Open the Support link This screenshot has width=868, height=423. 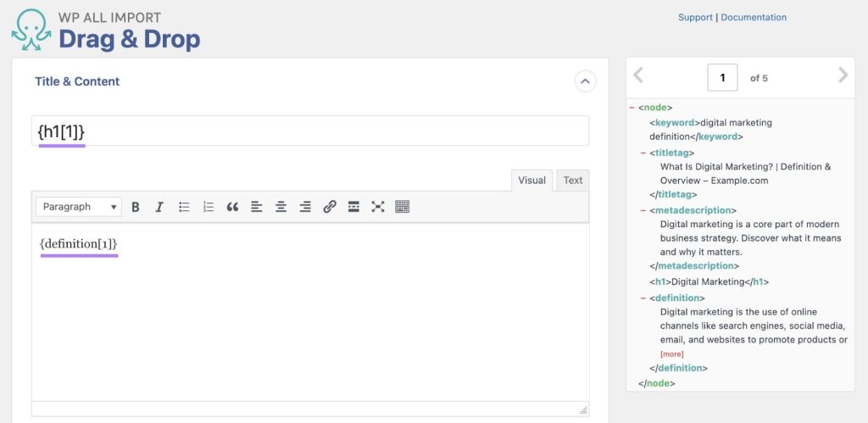pos(695,17)
